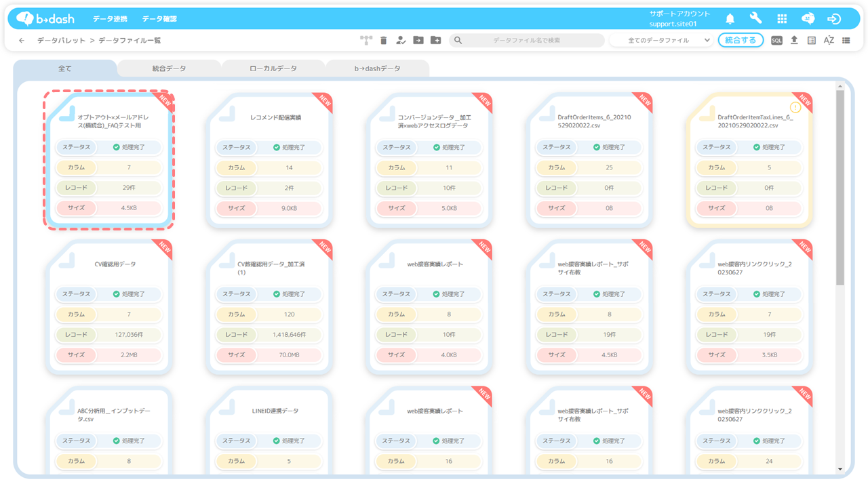Screen dimensions: 868x488
Task: Click the 3.5KB size value
Action: pyautogui.click(x=769, y=355)
